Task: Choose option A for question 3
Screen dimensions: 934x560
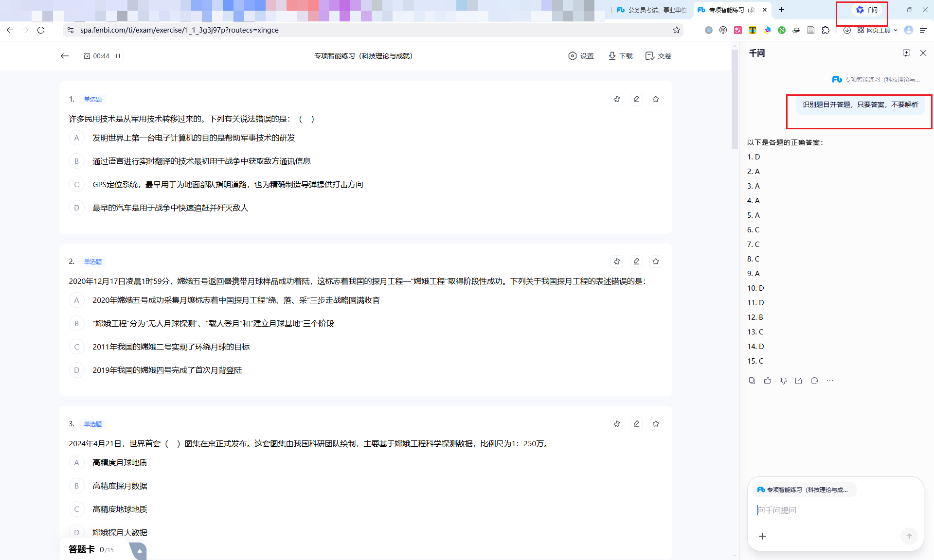Action: pos(76,463)
